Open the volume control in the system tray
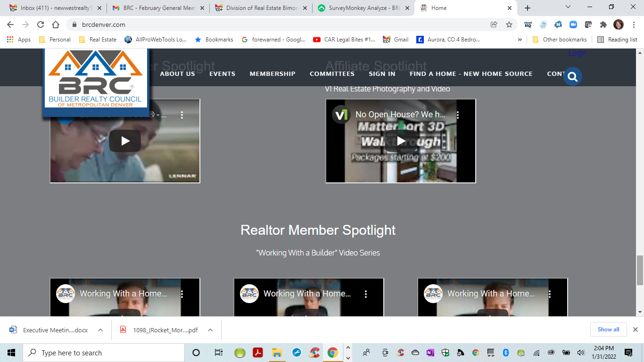Viewport: 644px width, 362px height. point(580,353)
